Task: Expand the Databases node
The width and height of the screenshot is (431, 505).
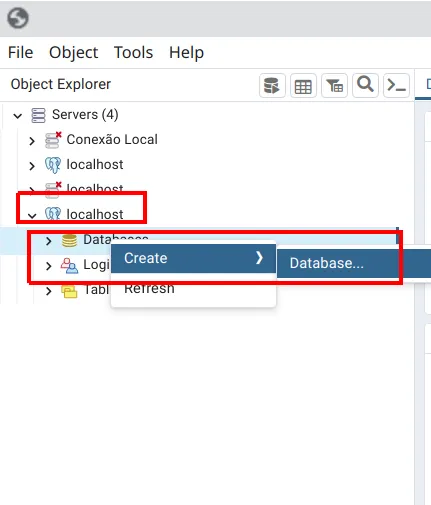Action: point(49,241)
